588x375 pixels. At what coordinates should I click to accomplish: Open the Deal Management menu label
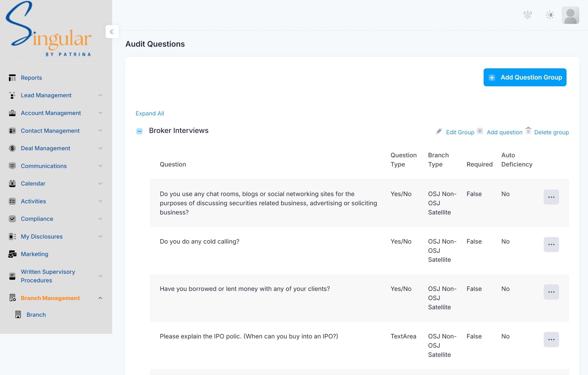point(46,148)
